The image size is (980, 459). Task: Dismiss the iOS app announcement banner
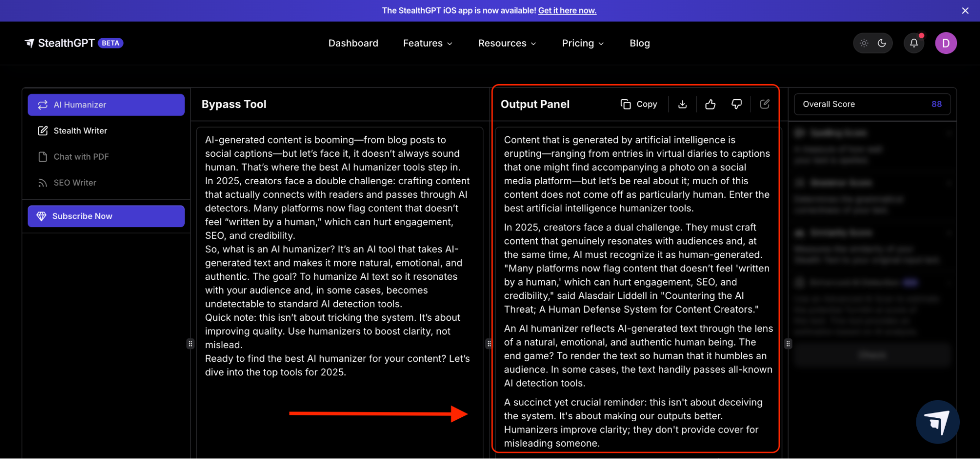point(965,10)
